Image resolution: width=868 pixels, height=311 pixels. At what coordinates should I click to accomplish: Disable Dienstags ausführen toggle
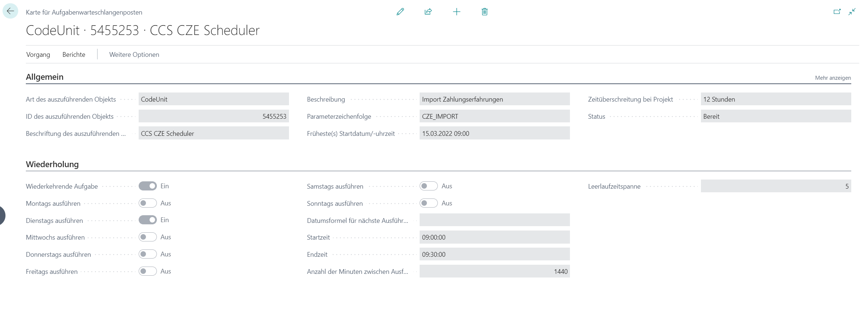click(147, 220)
